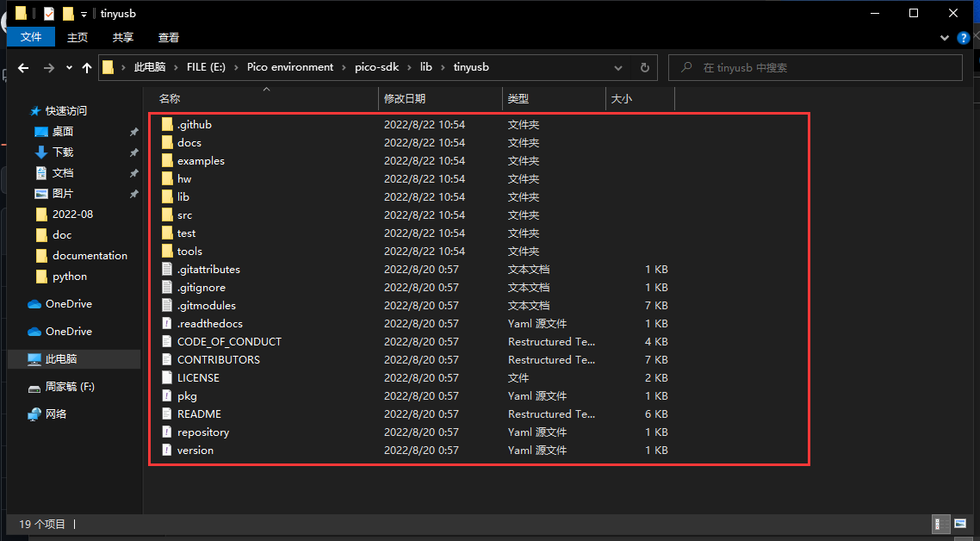Select the src folder icon
This screenshot has width=980, height=541.
point(166,215)
